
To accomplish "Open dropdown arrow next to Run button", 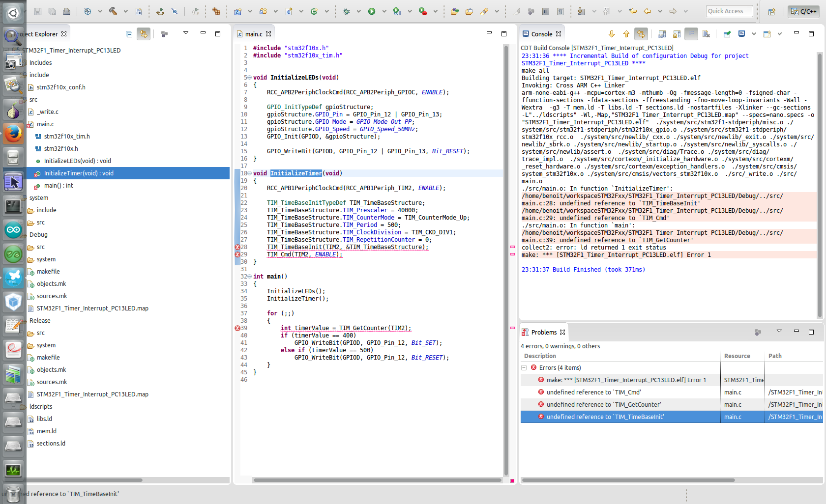I will pyautogui.click(x=384, y=11).
